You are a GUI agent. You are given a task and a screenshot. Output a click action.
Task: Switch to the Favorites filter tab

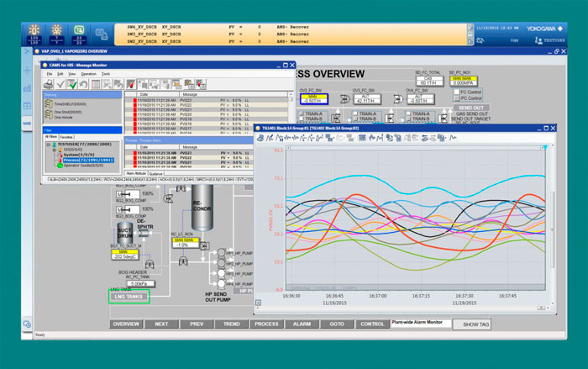(x=66, y=136)
